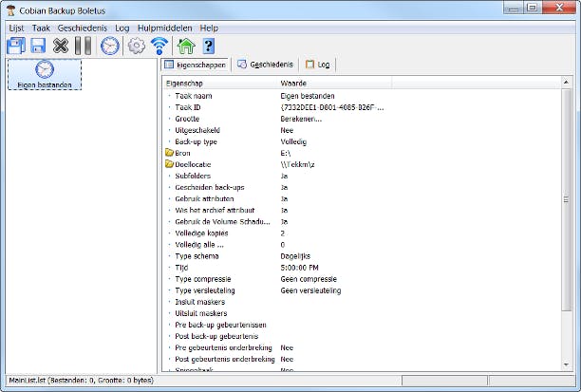Click the vertical scrollbar thumb
The width and height of the screenshot is (581, 392).
point(566,199)
